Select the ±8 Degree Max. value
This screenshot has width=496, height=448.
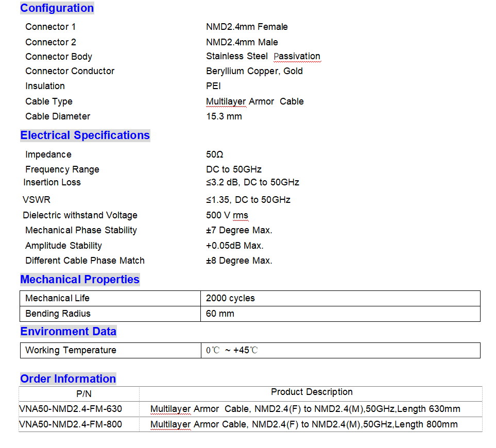239,261
